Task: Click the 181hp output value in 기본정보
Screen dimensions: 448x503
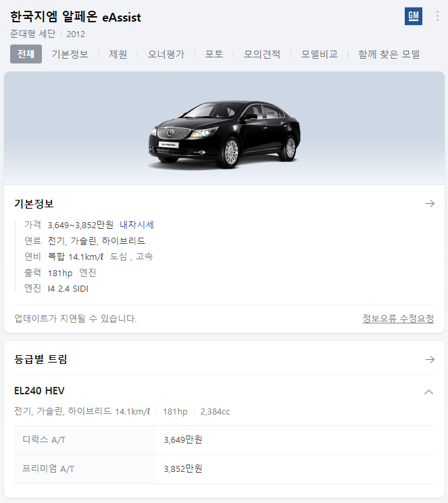Action: pos(60,273)
